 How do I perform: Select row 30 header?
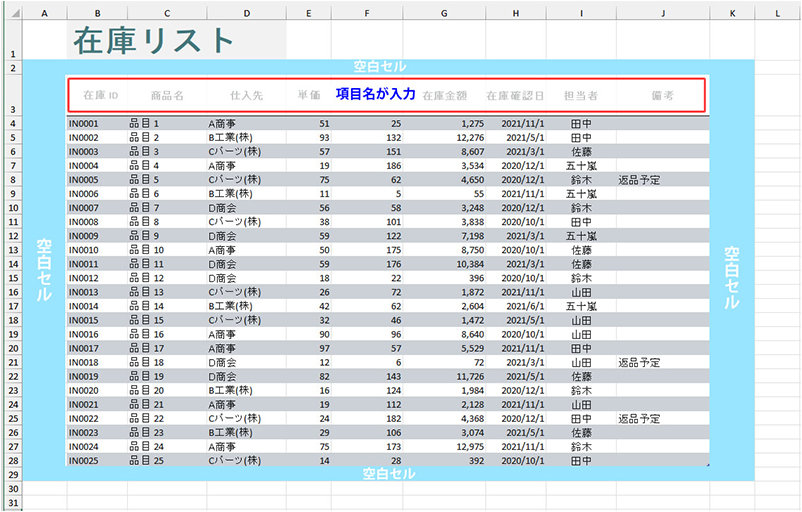point(13,489)
